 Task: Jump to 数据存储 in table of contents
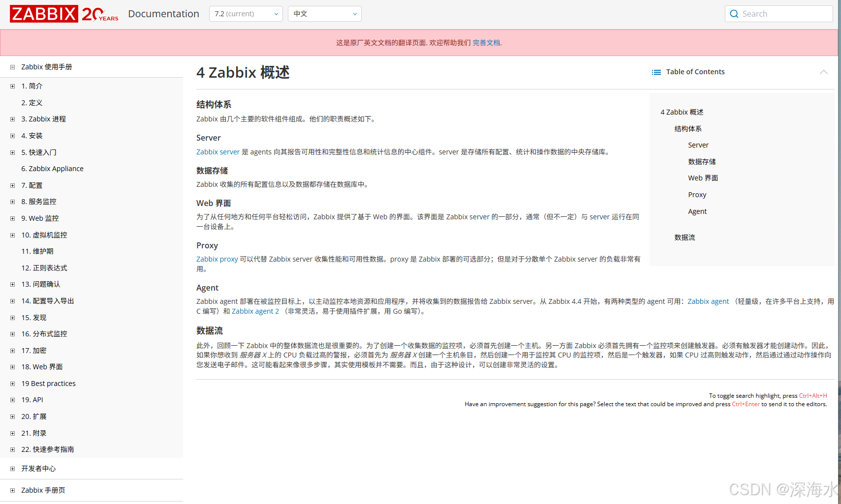(x=702, y=162)
